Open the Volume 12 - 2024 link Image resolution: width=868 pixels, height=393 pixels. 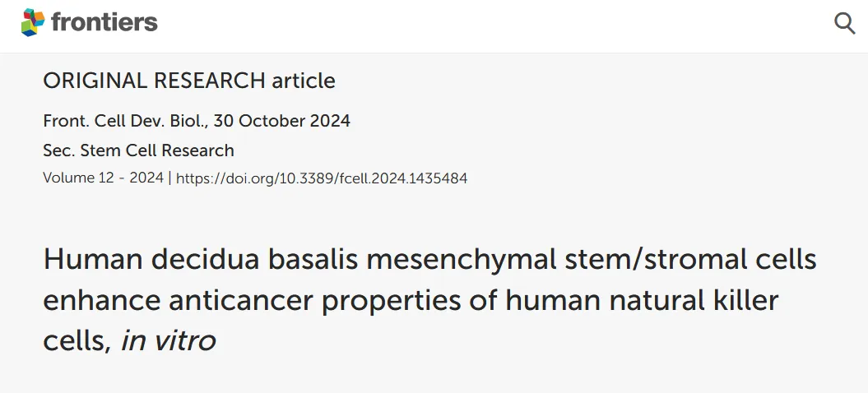pyautogui.click(x=103, y=178)
